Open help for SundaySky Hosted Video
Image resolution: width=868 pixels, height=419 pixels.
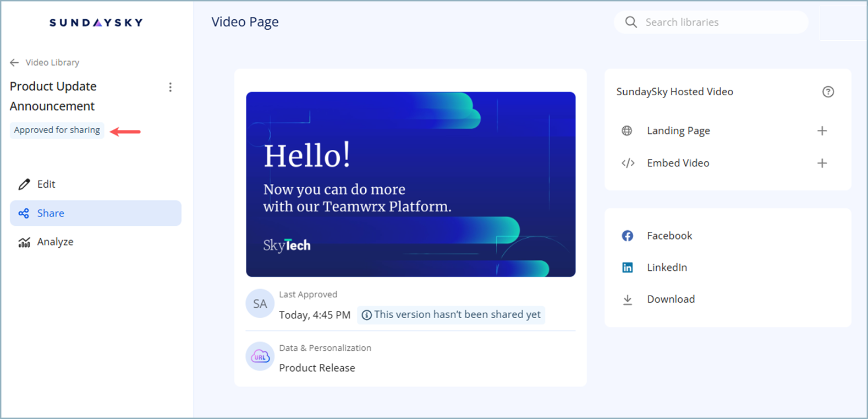pyautogui.click(x=828, y=92)
